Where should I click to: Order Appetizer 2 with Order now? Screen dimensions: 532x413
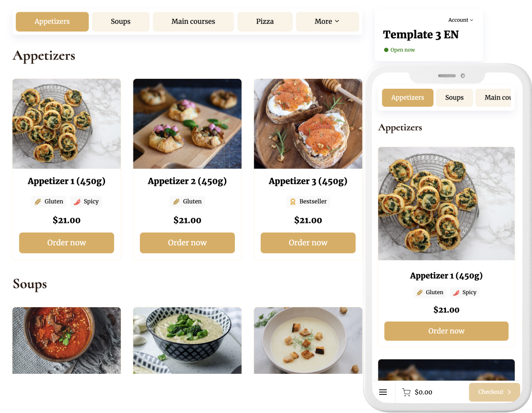click(x=187, y=243)
